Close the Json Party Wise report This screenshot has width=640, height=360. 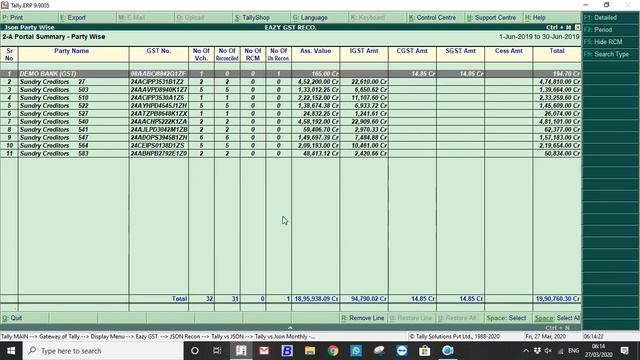coord(577,27)
